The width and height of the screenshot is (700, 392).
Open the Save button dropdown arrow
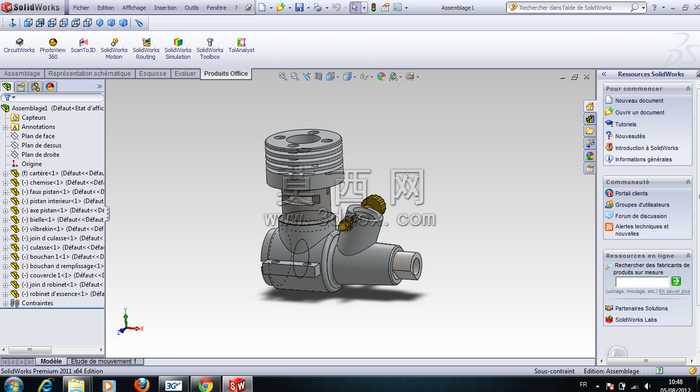coord(308,8)
